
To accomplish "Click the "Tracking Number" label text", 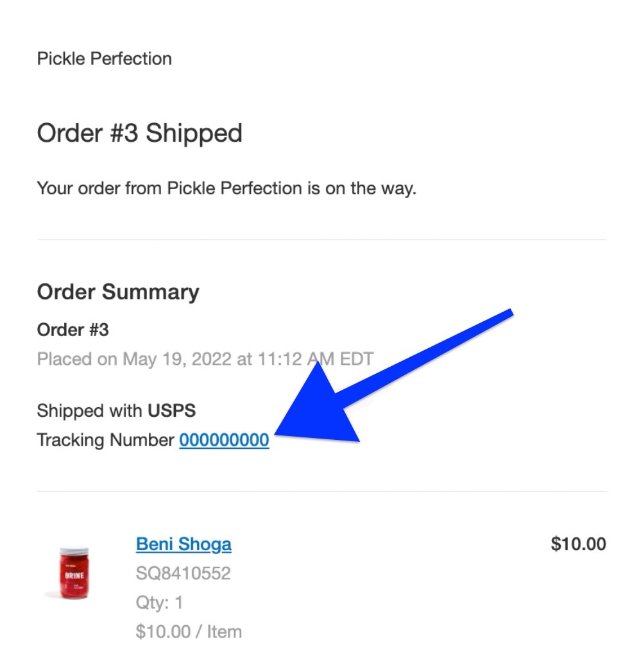I will coord(105,441).
